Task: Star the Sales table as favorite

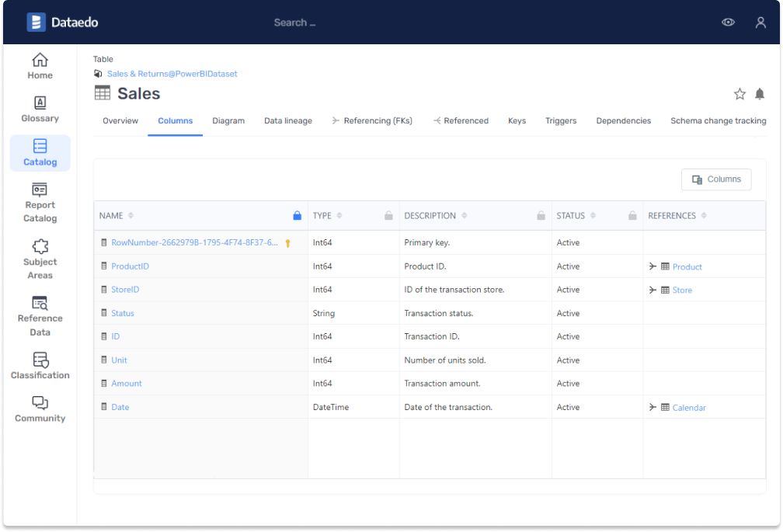Action: 739,94
